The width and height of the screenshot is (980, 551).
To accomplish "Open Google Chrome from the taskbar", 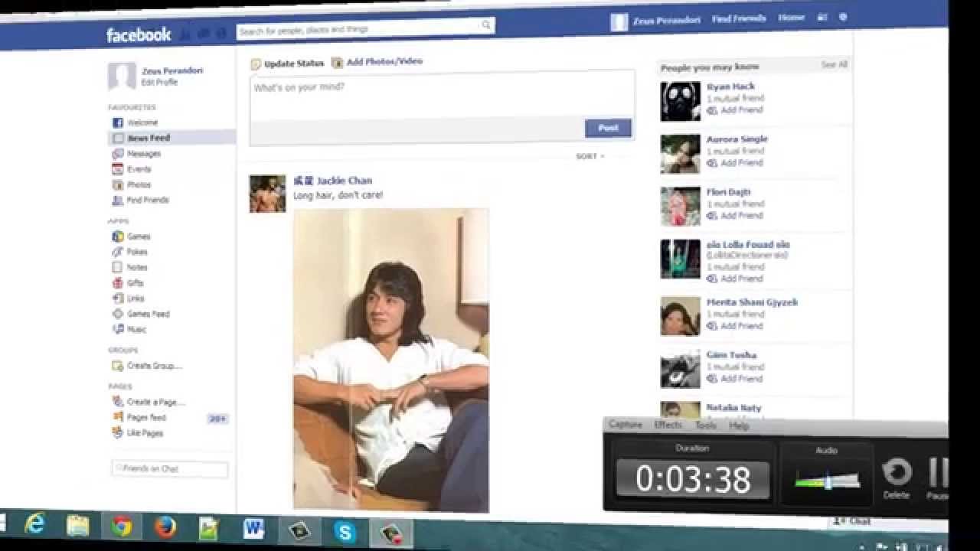I will point(121,527).
